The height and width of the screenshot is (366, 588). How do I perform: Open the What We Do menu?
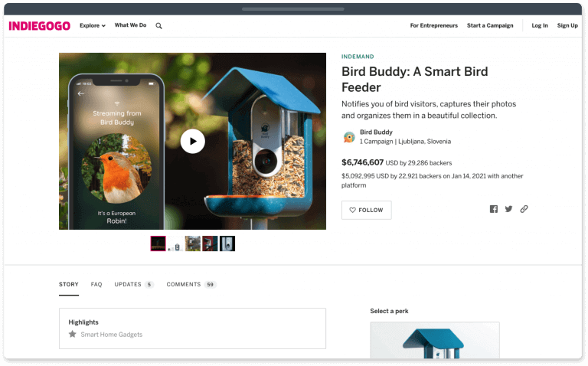click(x=130, y=25)
